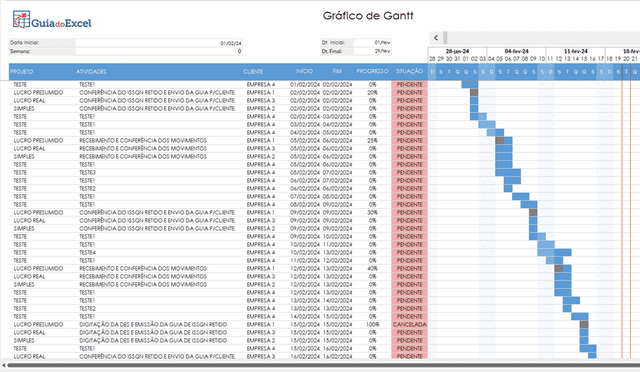This screenshot has height=372, width=640.
Task: Click the PROJETO column header
Action: 22,71
